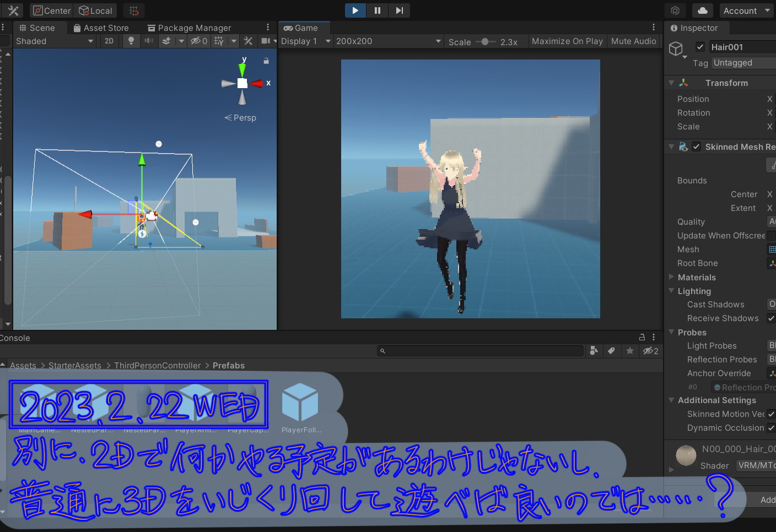Toggle 2D scene view mode
This screenshot has height=532, width=776.
(109, 41)
